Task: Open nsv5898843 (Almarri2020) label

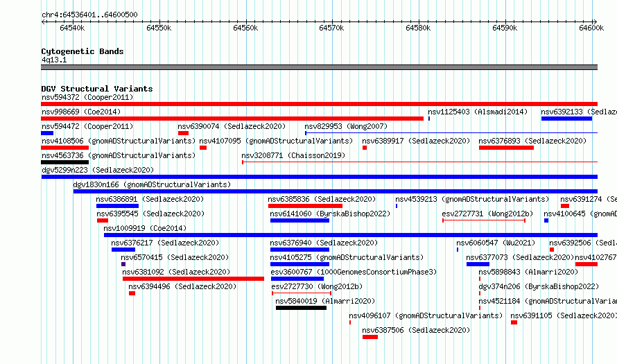Action: tap(528, 272)
